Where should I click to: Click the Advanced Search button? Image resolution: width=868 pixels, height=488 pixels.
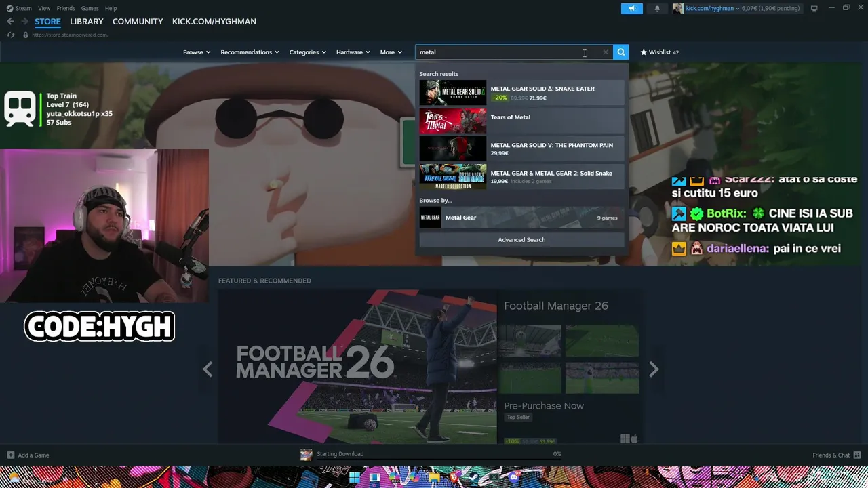tap(521, 239)
